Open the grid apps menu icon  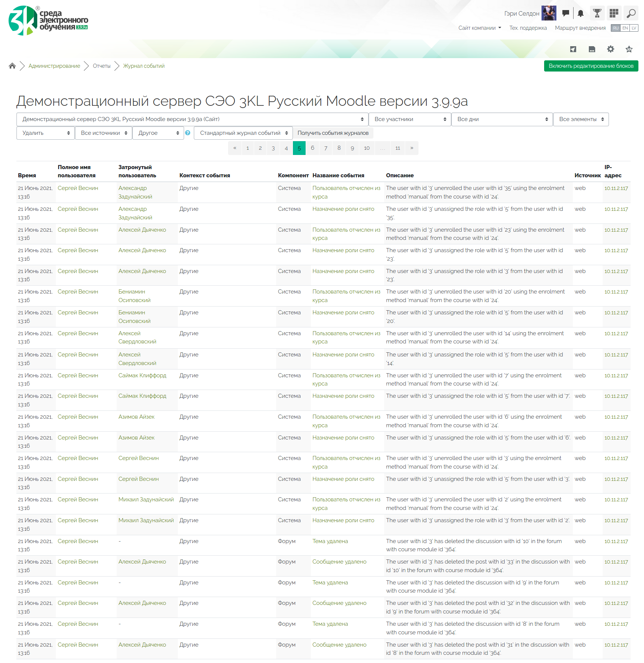coord(614,13)
